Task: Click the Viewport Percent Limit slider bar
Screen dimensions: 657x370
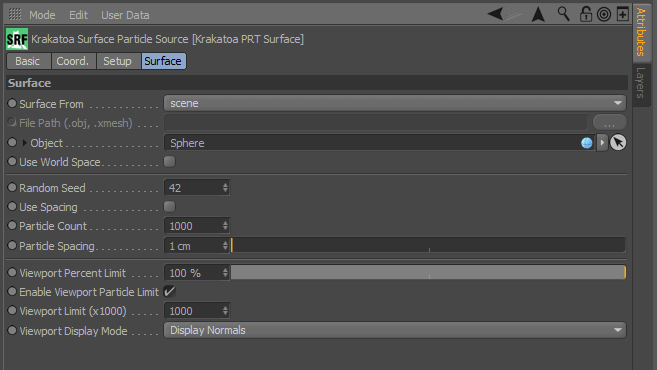Action: (x=428, y=272)
